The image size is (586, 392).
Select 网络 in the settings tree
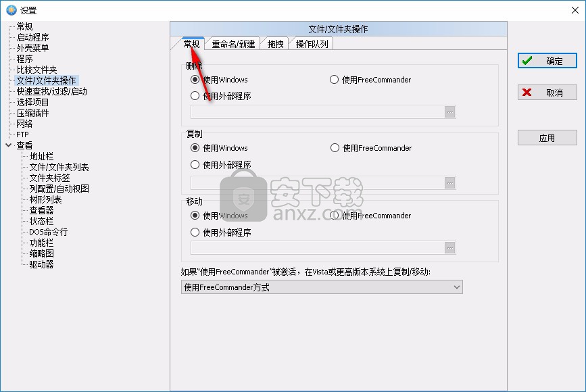click(x=24, y=124)
